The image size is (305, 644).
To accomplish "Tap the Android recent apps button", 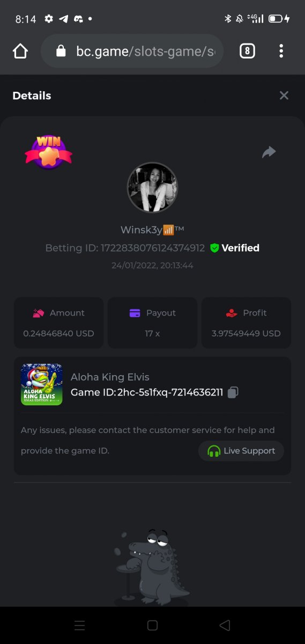I will pos(79,625).
